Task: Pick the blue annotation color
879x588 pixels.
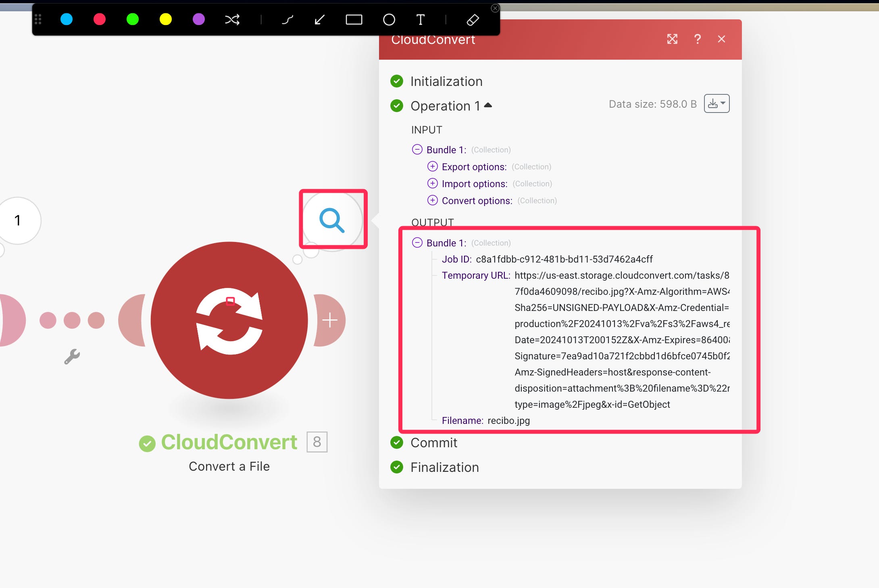Action: (67, 19)
